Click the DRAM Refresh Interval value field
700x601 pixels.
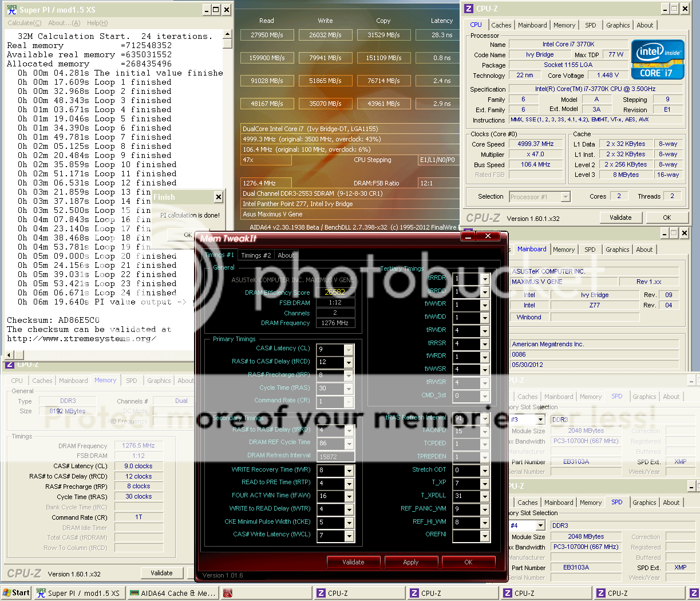click(x=335, y=457)
